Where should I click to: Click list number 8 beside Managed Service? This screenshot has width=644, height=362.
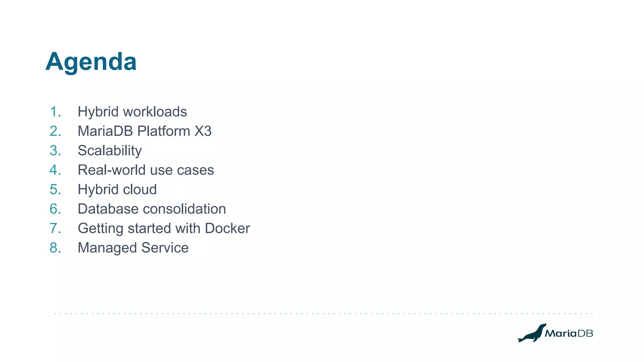pos(55,248)
